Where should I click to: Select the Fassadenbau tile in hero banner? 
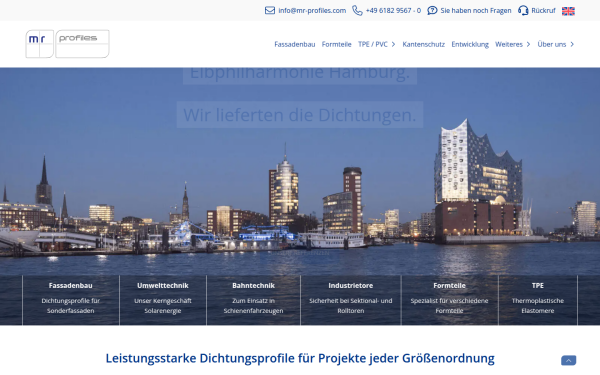tap(71, 300)
